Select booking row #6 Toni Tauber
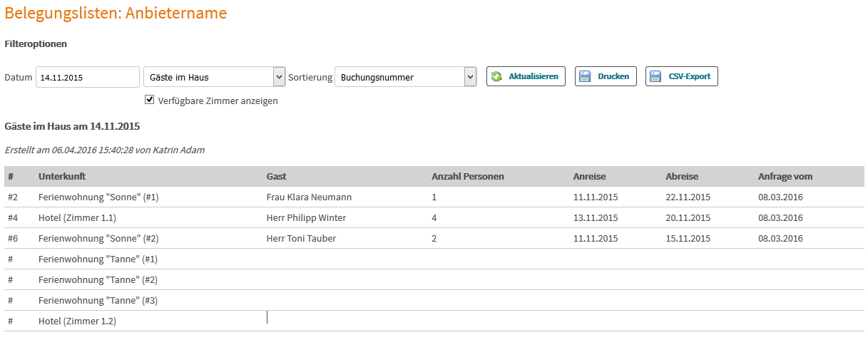Image resolution: width=868 pixels, height=340 pixels. coord(434,239)
